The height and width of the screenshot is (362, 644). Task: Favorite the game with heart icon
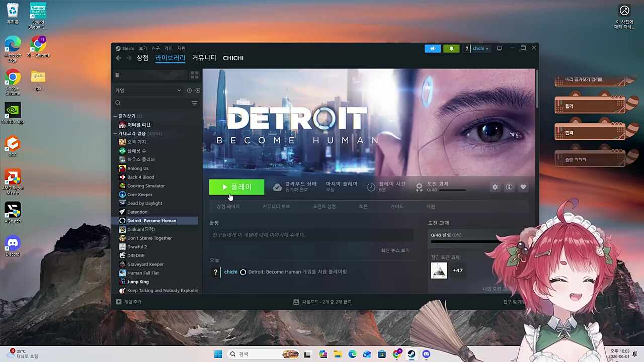point(523,187)
